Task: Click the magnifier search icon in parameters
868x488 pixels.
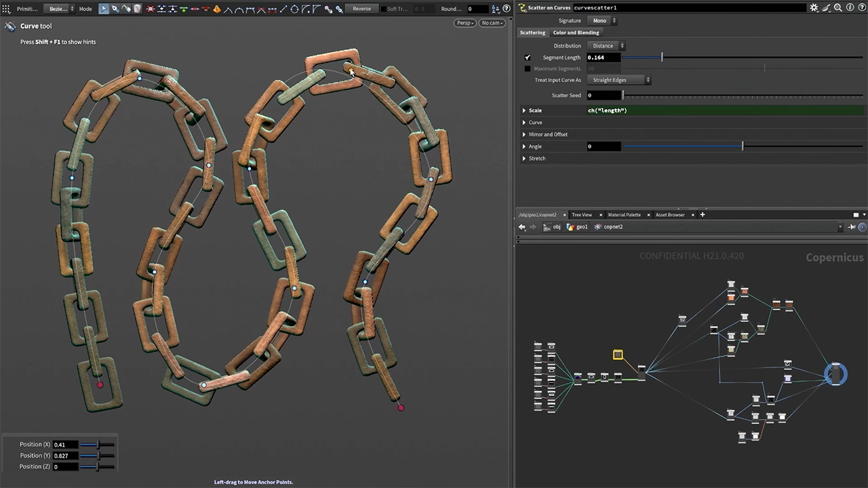Action: [x=838, y=7]
